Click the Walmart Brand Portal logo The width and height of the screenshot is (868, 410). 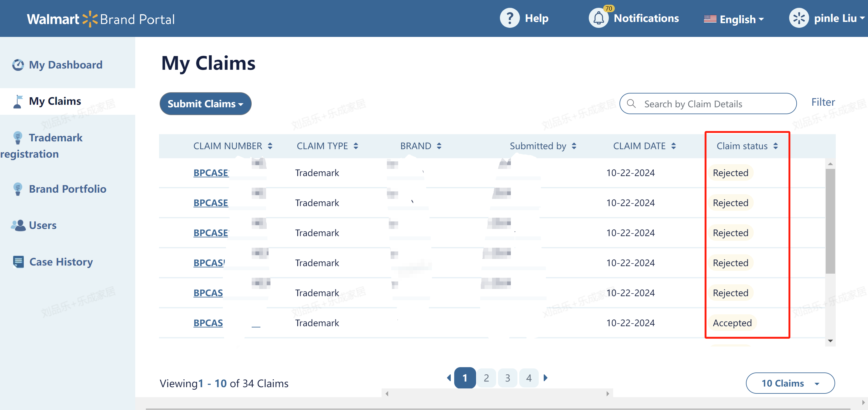tap(101, 19)
